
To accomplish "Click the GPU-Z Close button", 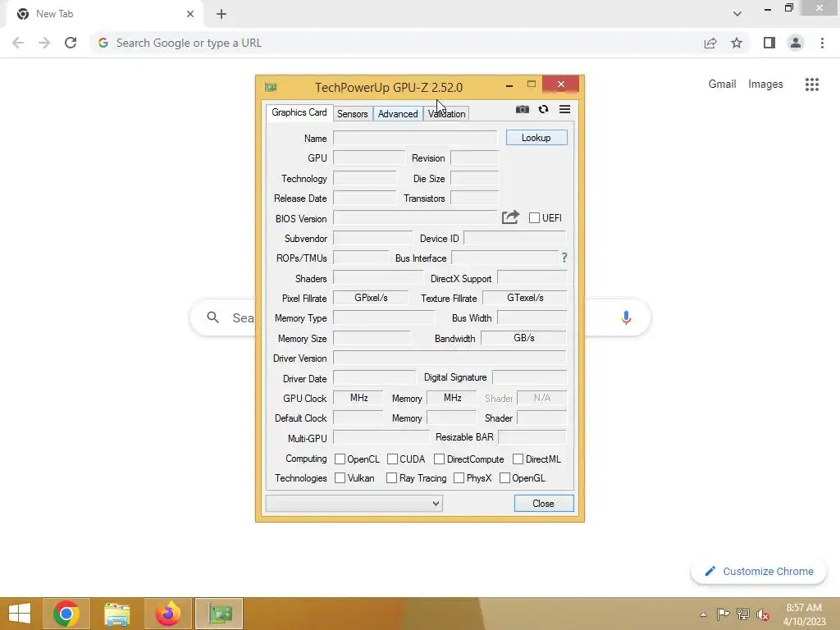I will (x=544, y=504).
